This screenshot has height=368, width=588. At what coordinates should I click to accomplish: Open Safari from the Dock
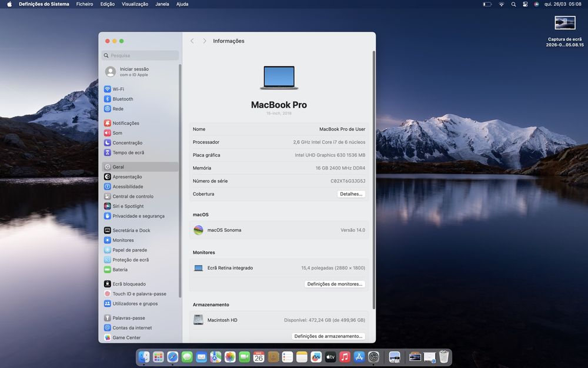[172, 357]
